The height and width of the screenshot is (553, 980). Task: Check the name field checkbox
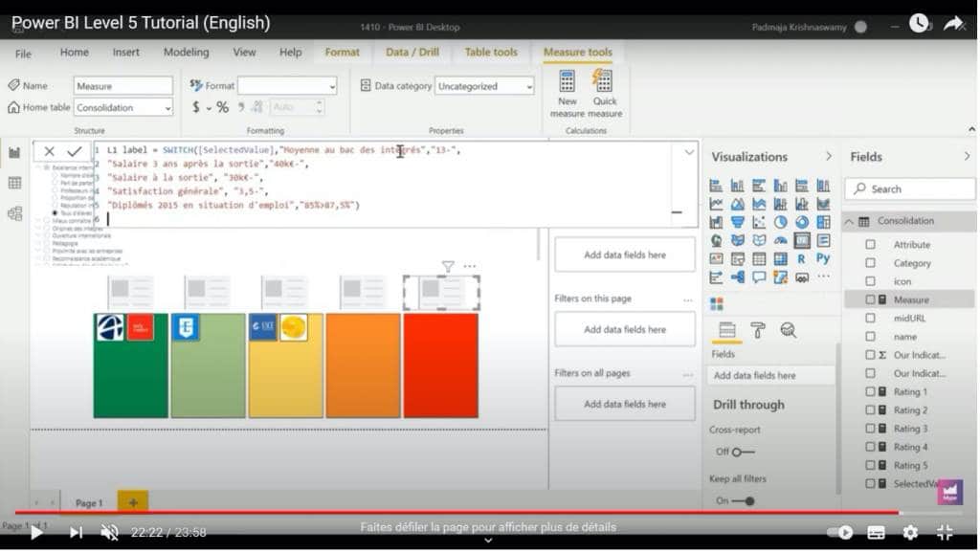pyautogui.click(x=870, y=337)
